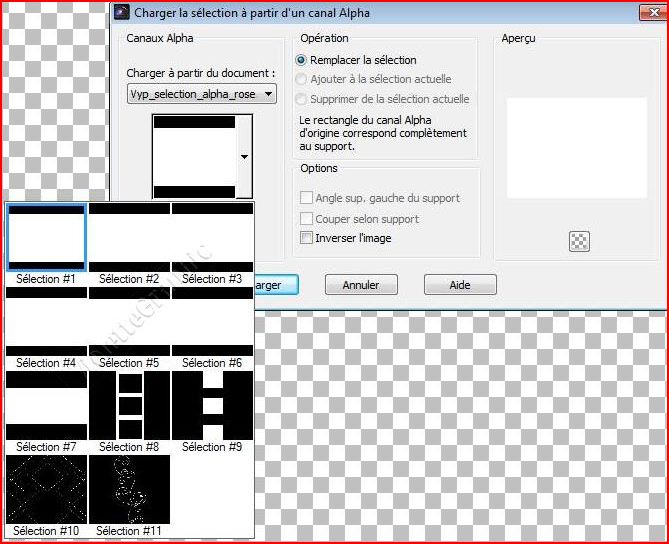Screen dimensions: 669x544
Task: Pick the Sélection #11 rose outline thumbnail
Action: pyautogui.click(x=129, y=489)
